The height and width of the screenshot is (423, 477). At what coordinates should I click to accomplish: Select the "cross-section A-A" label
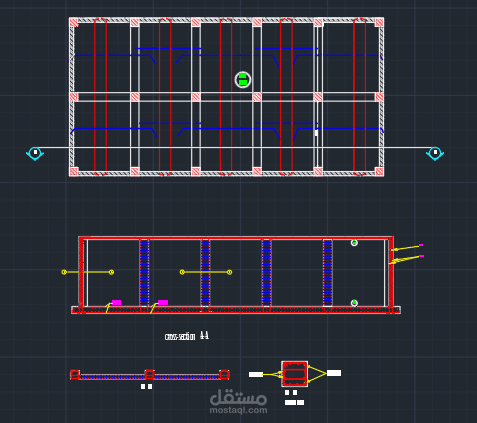[x=187, y=336]
